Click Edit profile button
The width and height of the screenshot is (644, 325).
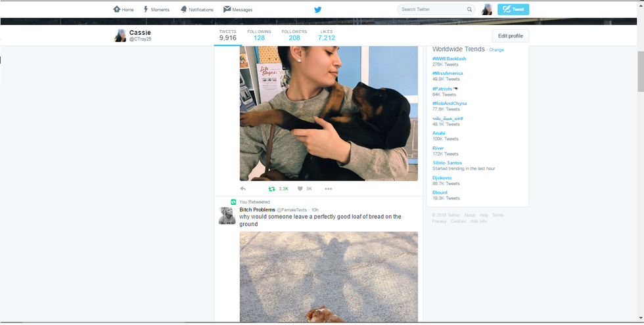click(510, 35)
